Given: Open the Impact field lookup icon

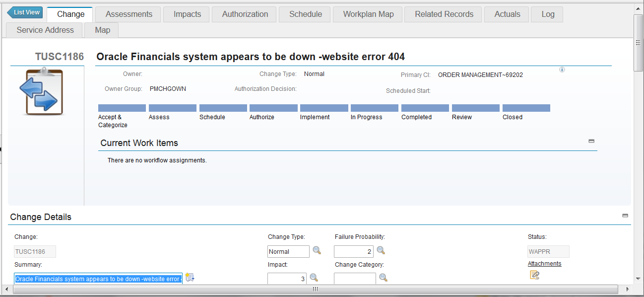Looking at the screenshot, I should 314,278.
